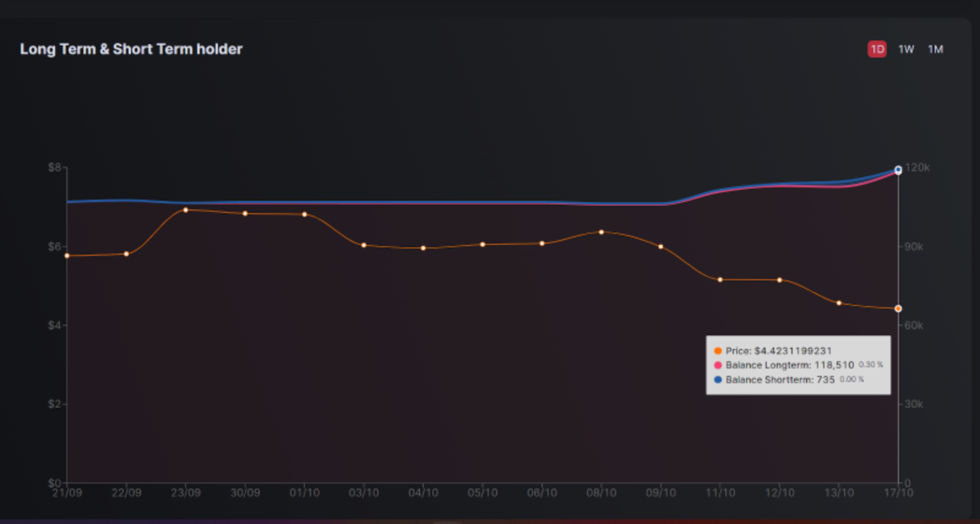Click the price data point at 12/10
This screenshot has width=980, height=524.
pos(779,280)
